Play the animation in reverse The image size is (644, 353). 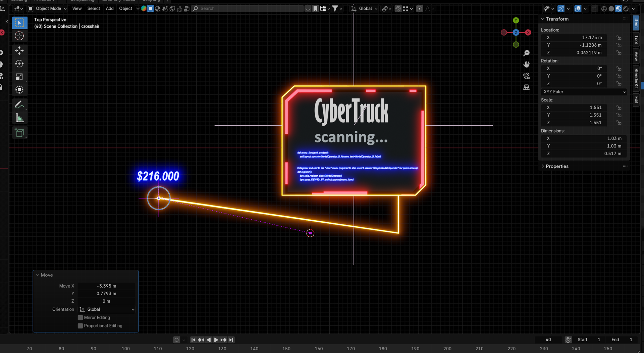point(209,340)
